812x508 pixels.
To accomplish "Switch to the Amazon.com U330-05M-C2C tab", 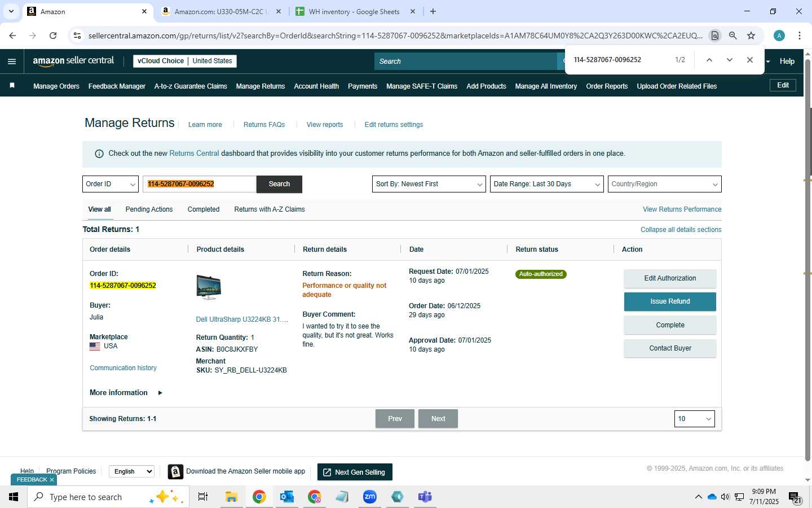I will point(220,11).
